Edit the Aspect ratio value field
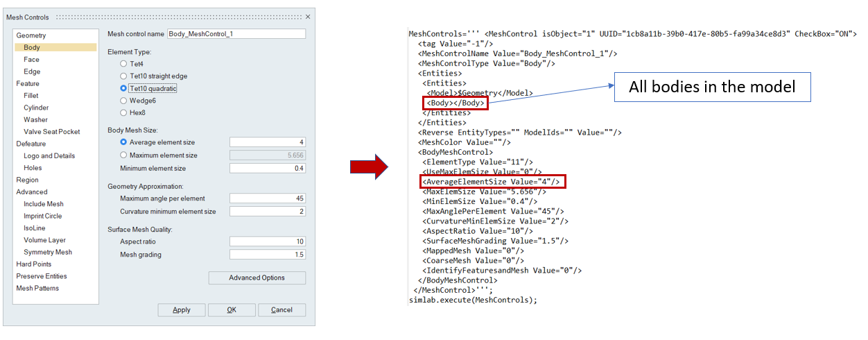Image resolution: width=868 pixels, height=340 pixels. click(267, 241)
